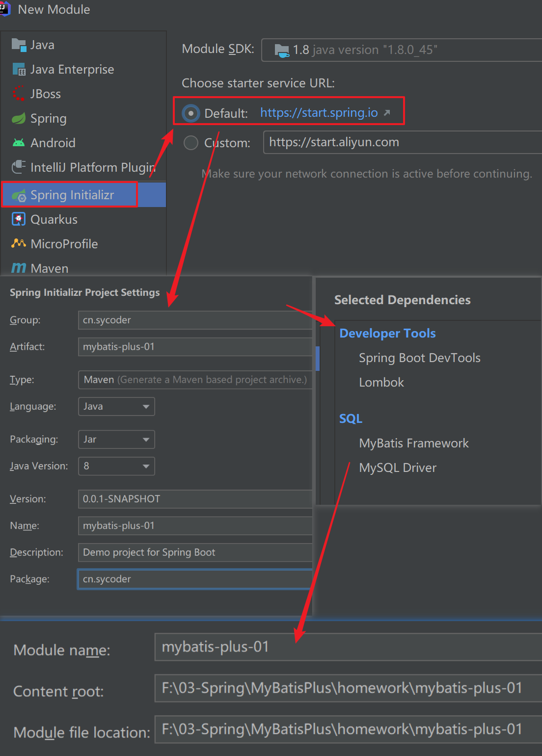Click the Maven m icon
This screenshot has height=756, width=542.
pyautogui.click(x=19, y=268)
